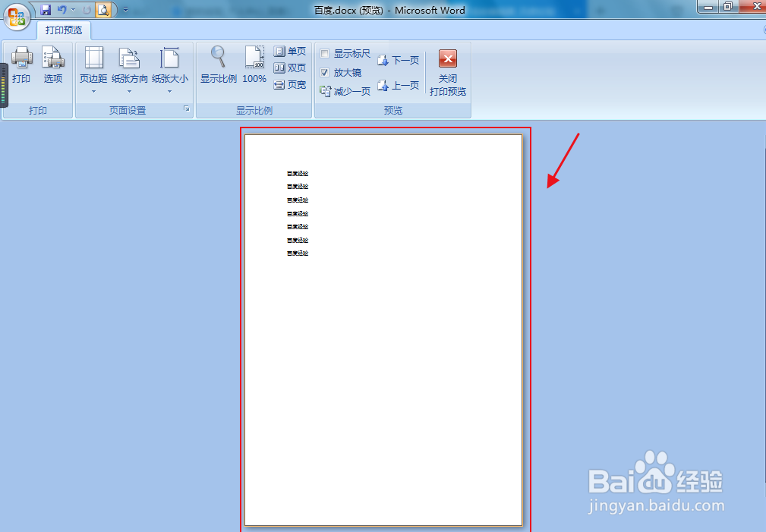This screenshot has width=766, height=532.
Task: Open the 纸张方向 orientation dropdown
Action: click(130, 70)
